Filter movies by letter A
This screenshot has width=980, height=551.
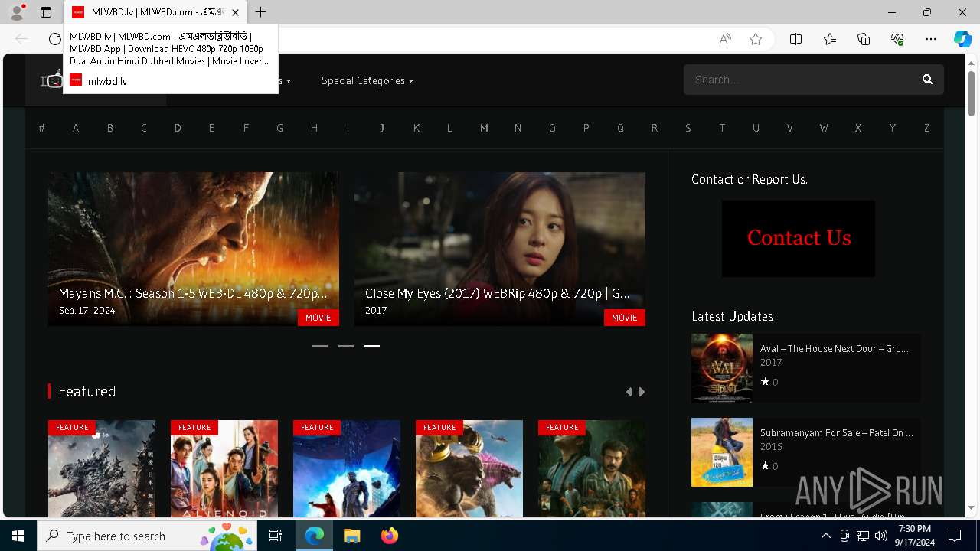[76, 128]
